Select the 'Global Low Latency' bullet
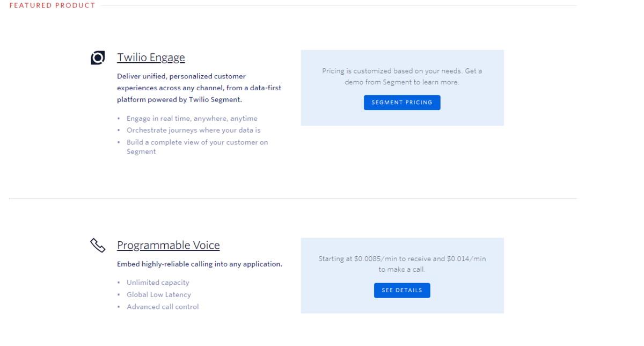644x346 pixels. [158, 294]
